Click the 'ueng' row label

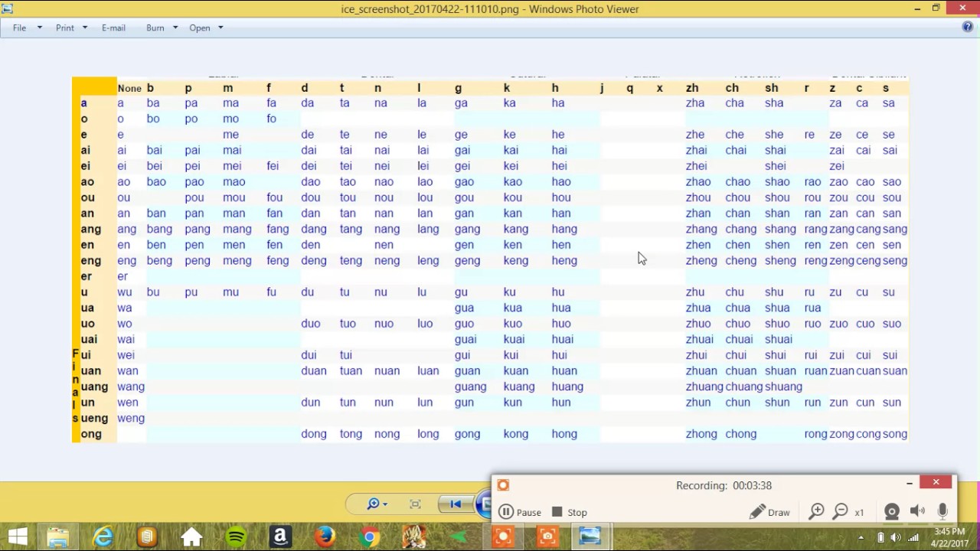pyautogui.click(x=95, y=418)
